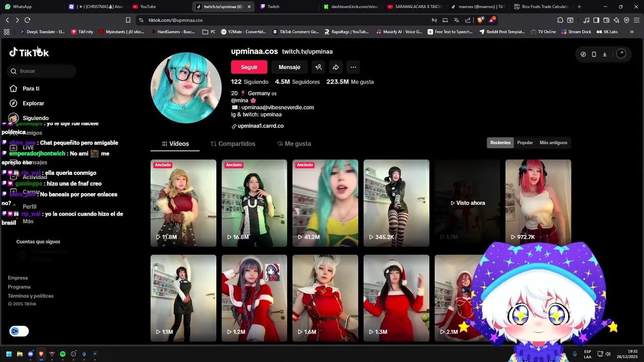Click the TikTok coins icon in the top pill
Screen dimensions: 644x362
click(583, 54)
